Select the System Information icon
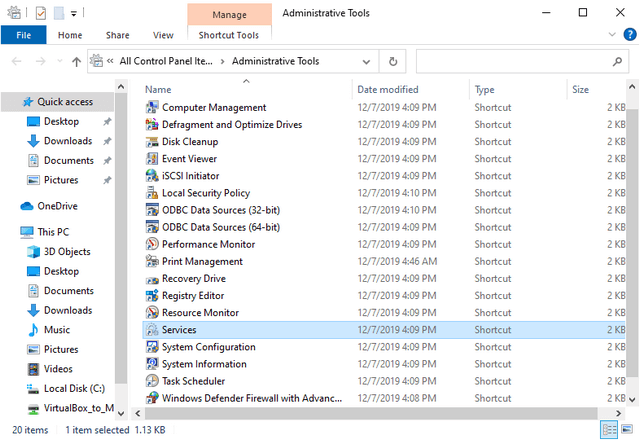Screen dimensions: 640x440 click(x=152, y=364)
